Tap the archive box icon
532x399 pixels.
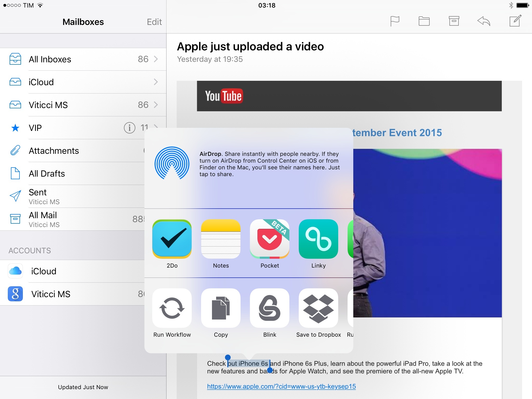(454, 21)
